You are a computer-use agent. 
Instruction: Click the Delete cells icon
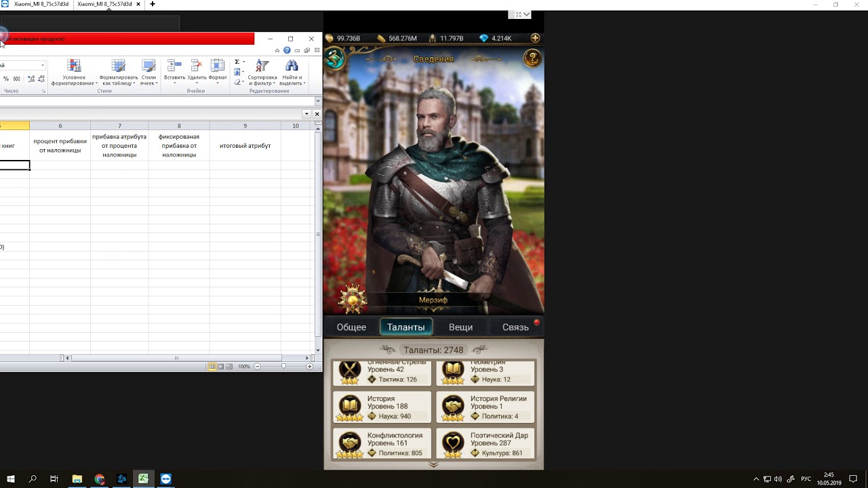tap(197, 66)
